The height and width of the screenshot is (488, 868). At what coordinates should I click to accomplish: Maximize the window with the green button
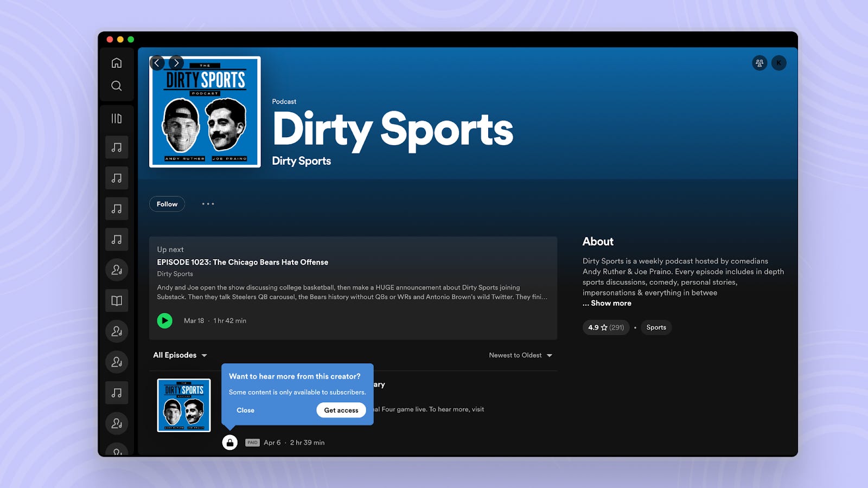[131, 40]
